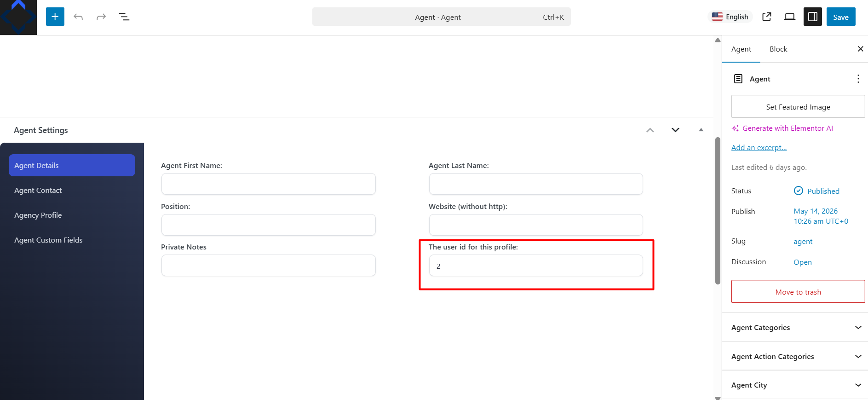Collapse the Agent Settings panel
Image resolution: width=868 pixels, height=400 pixels.
701,130
